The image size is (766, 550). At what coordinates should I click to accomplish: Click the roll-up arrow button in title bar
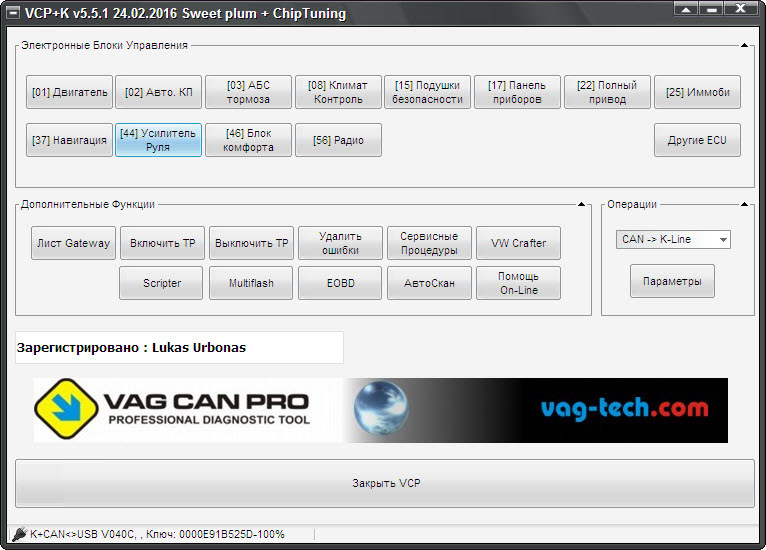point(686,8)
